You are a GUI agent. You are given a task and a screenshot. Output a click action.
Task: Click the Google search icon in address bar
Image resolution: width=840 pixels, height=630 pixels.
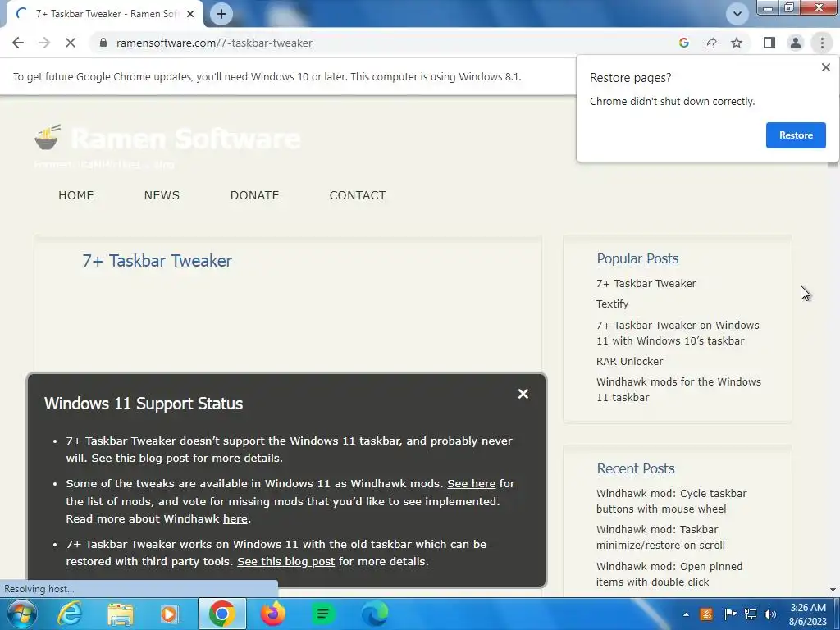pyautogui.click(x=683, y=43)
